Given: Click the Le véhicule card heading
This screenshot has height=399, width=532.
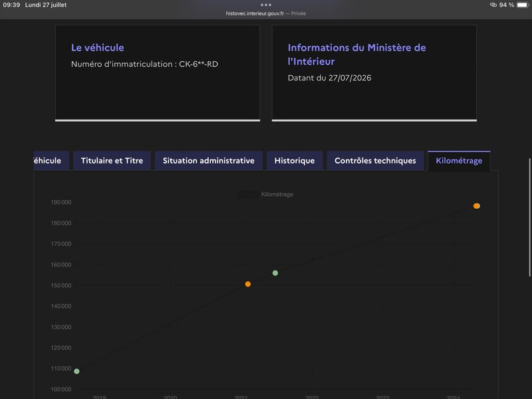Looking at the screenshot, I should tap(98, 47).
